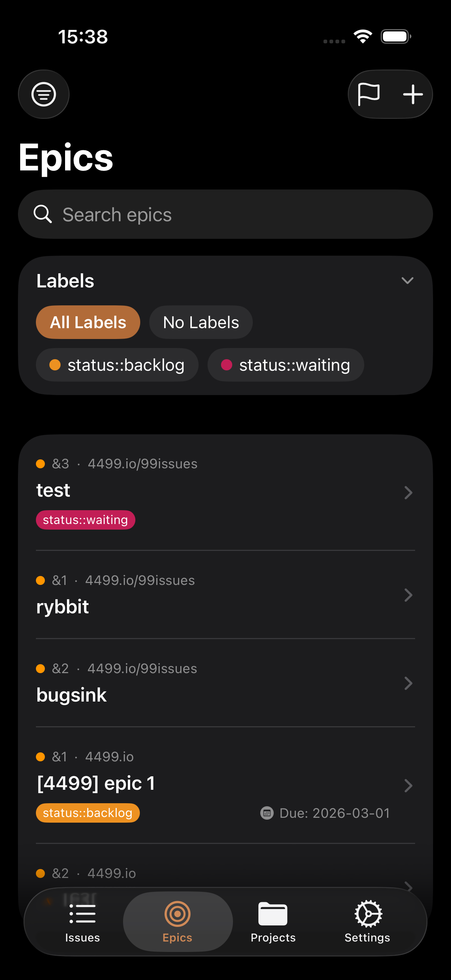Tap the plus icon to create an epic

click(x=412, y=94)
